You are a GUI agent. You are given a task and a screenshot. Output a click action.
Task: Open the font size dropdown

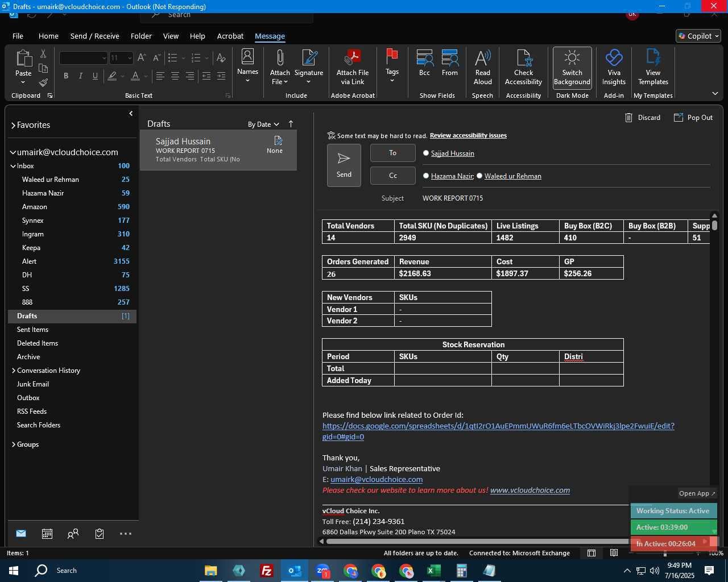click(130, 58)
